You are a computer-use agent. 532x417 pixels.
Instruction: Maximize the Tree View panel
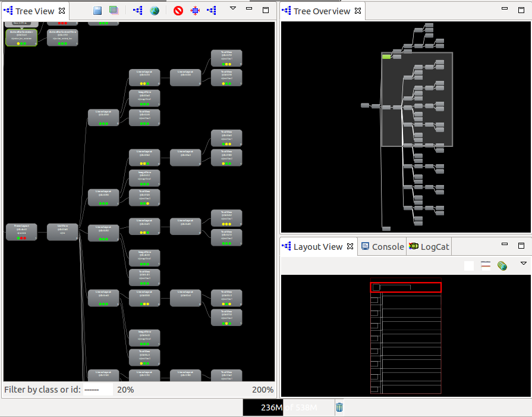click(x=266, y=10)
